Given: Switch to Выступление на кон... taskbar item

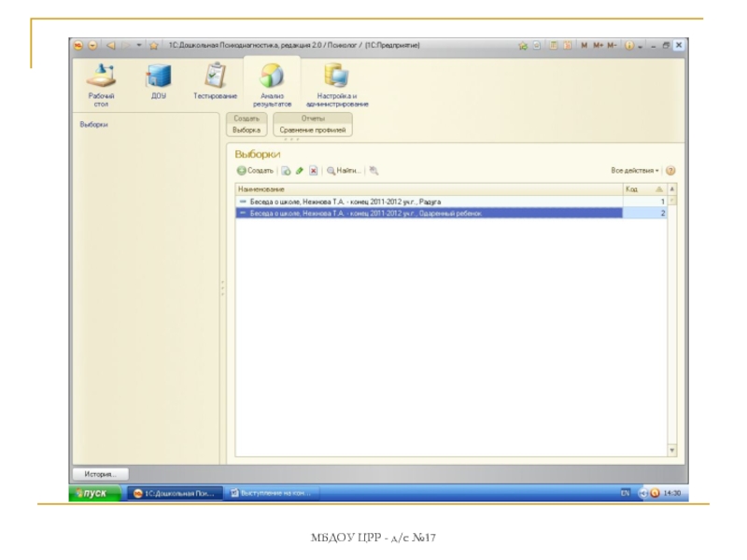Looking at the screenshot, I should [x=271, y=494].
